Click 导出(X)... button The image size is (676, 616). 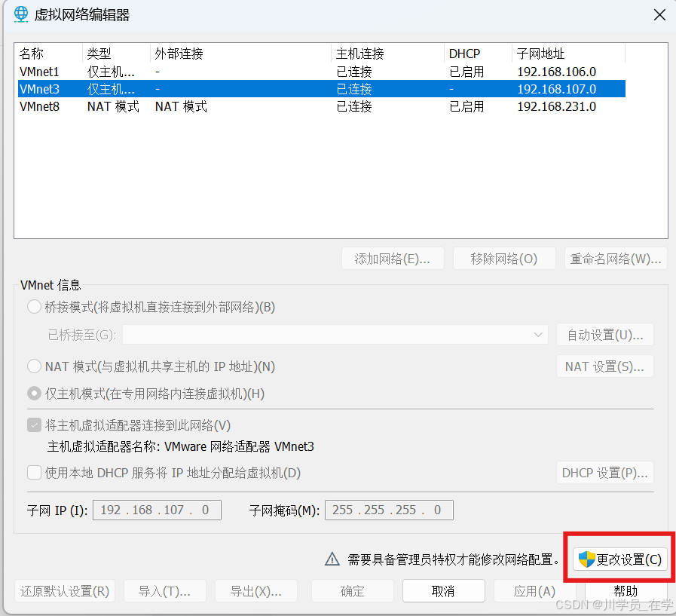(x=256, y=591)
